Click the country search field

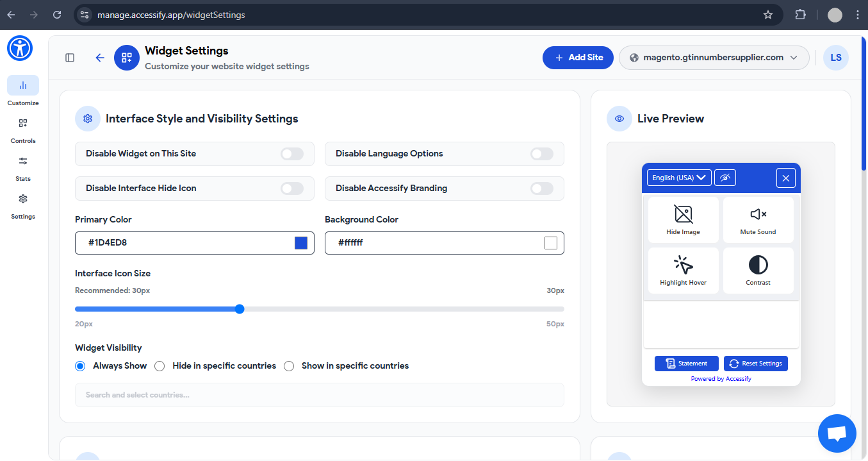tap(319, 394)
